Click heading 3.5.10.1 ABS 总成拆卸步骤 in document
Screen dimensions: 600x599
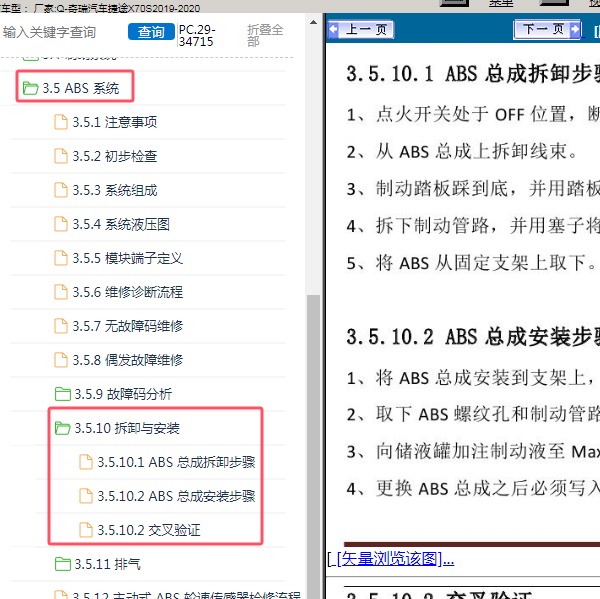pos(473,73)
